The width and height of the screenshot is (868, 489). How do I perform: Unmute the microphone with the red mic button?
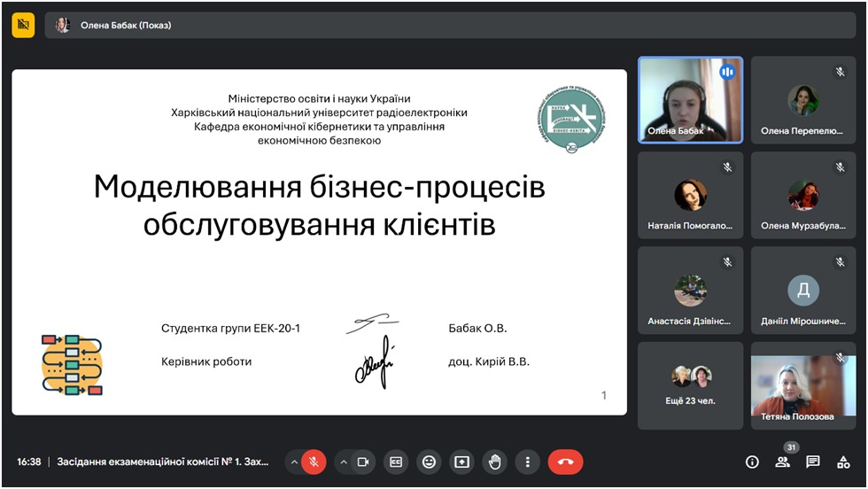tap(313, 462)
